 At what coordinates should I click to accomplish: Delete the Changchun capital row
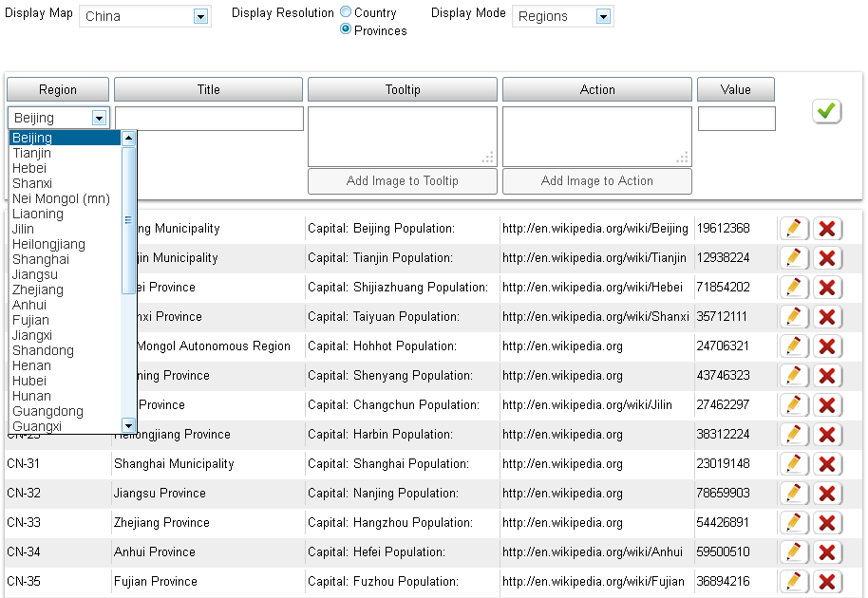827,405
